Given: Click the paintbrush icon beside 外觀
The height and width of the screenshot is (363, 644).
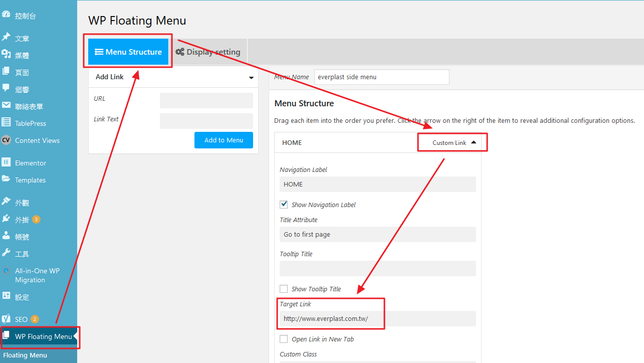Looking at the screenshot, I should 6,202.
